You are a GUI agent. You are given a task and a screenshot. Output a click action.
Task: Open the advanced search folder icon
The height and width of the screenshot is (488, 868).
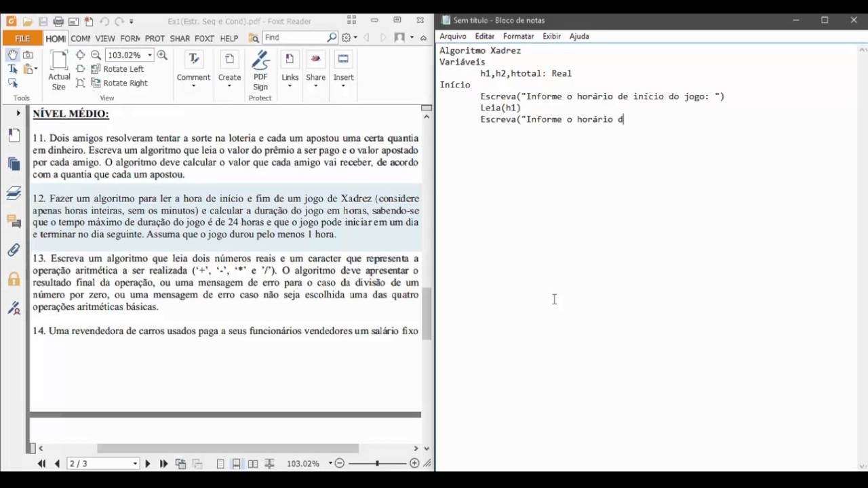click(x=254, y=38)
